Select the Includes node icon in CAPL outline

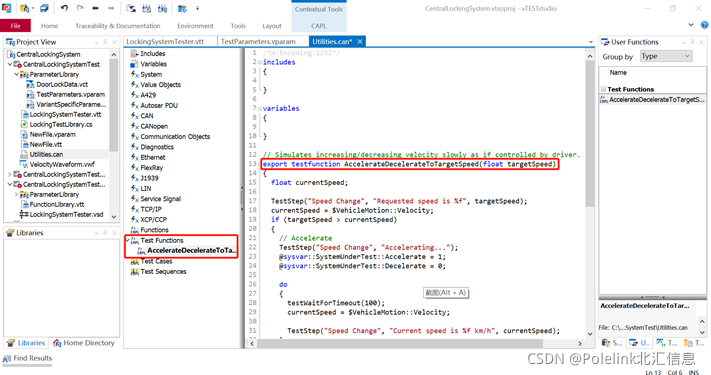pos(134,54)
